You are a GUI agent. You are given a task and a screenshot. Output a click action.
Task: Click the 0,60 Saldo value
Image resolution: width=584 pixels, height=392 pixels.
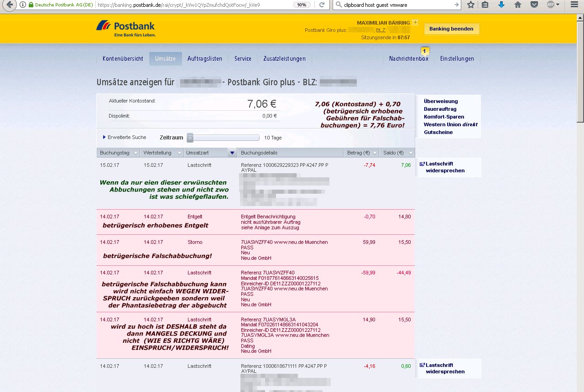[406, 366]
